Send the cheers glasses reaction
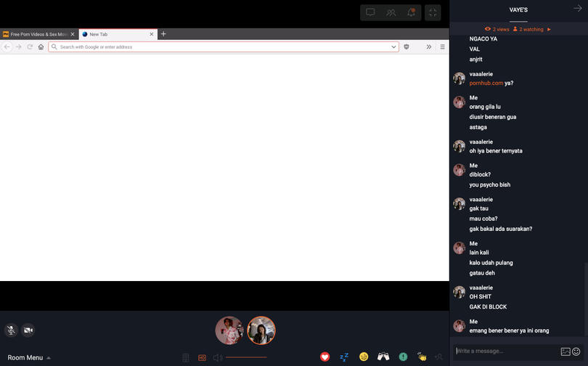The image size is (588, 366). tap(383, 357)
